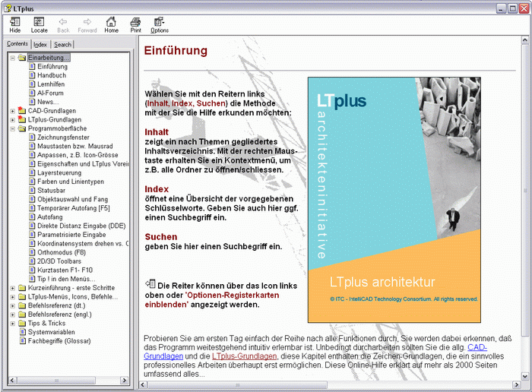Switch to the Contents tab

(x=17, y=44)
